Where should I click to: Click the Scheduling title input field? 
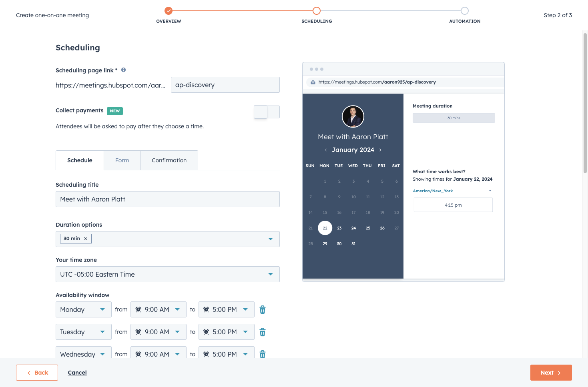coord(168,199)
